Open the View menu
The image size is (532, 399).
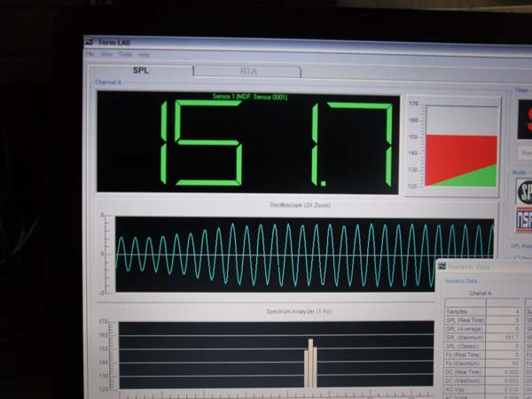point(106,55)
